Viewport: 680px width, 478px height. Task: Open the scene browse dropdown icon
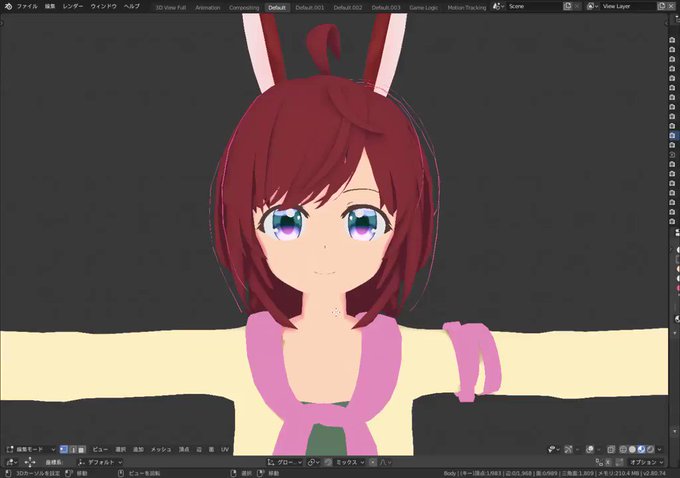[498, 7]
